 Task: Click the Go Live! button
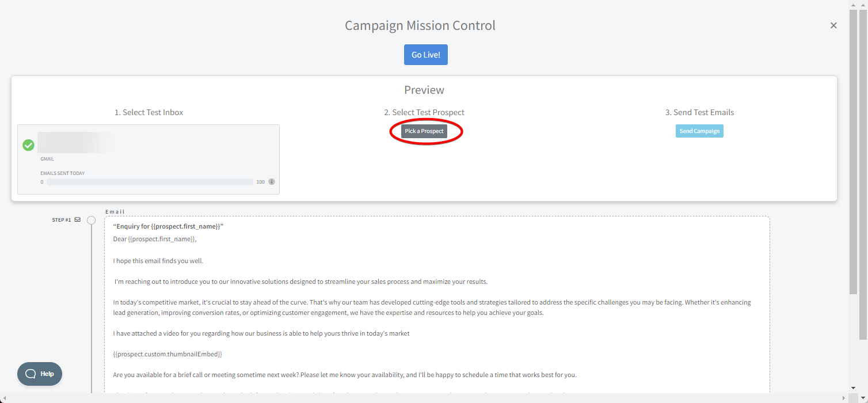[x=425, y=55]
